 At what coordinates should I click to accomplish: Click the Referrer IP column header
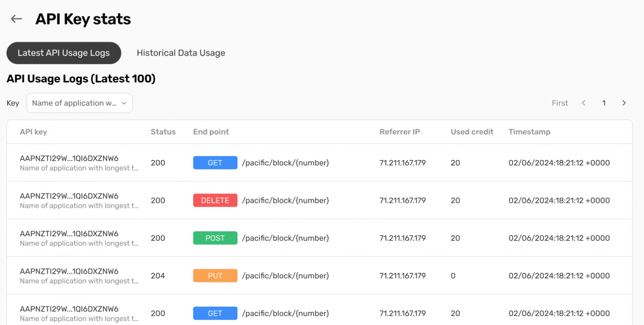(400, 132)
